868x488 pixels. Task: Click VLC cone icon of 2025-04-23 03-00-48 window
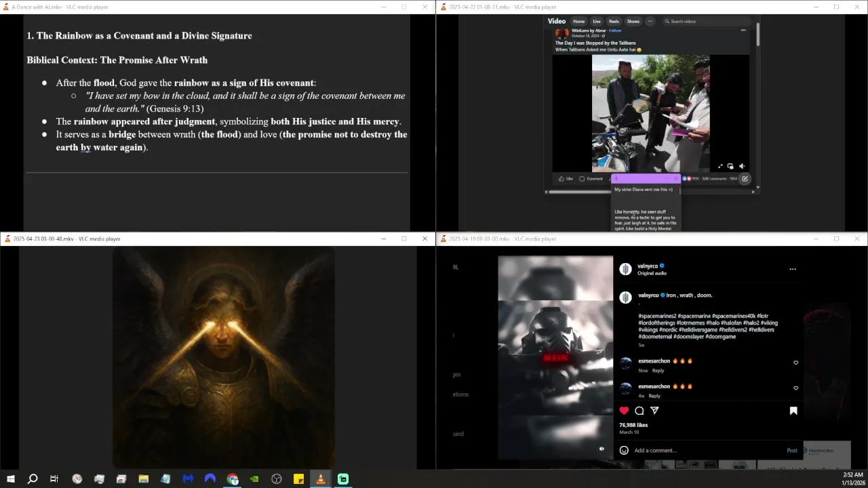coord(7,239)
